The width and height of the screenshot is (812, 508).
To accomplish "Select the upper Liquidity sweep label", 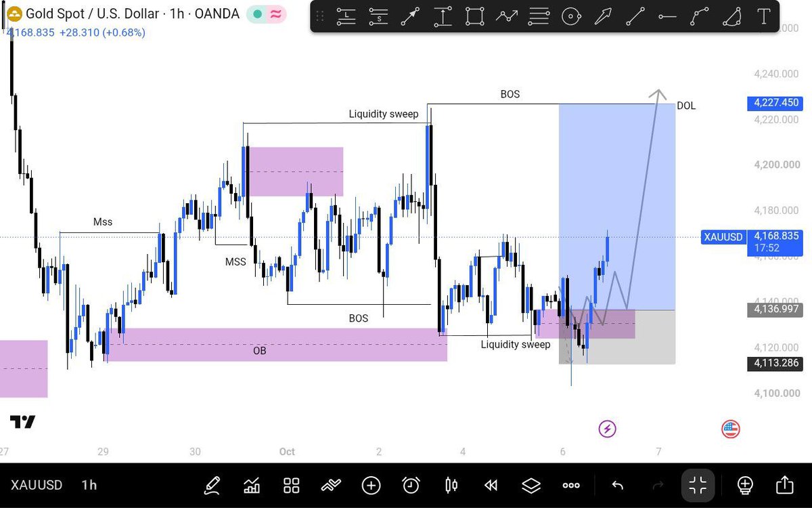I will pos(384,114).
